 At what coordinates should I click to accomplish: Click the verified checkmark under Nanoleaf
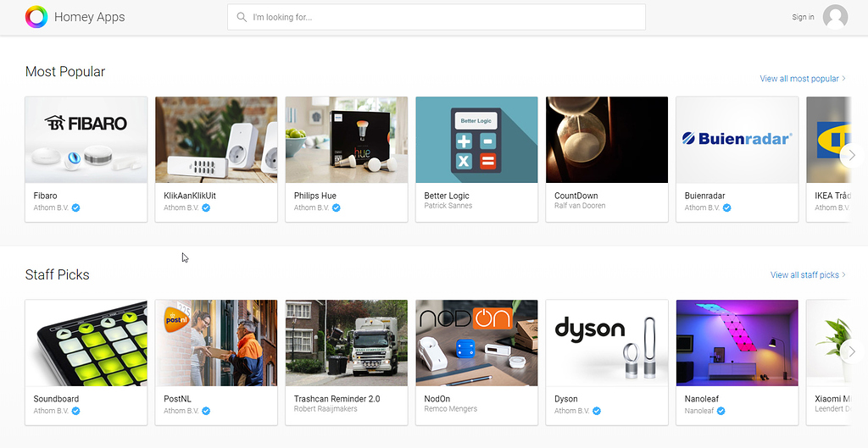(x=721, y=411)
